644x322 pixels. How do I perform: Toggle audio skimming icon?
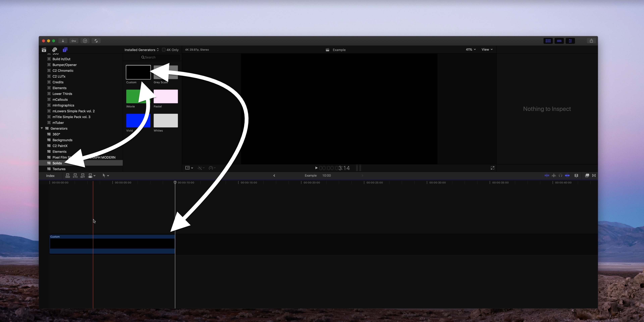554,175
